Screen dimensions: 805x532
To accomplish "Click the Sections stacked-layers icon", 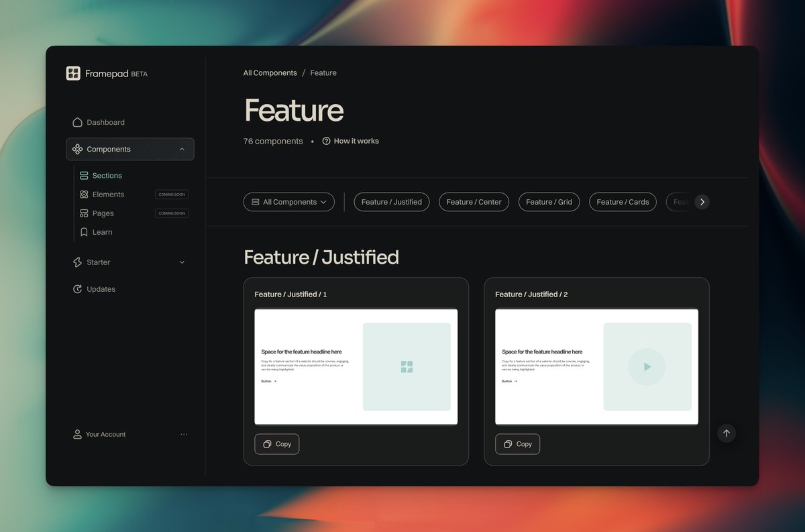I will 84,175.
